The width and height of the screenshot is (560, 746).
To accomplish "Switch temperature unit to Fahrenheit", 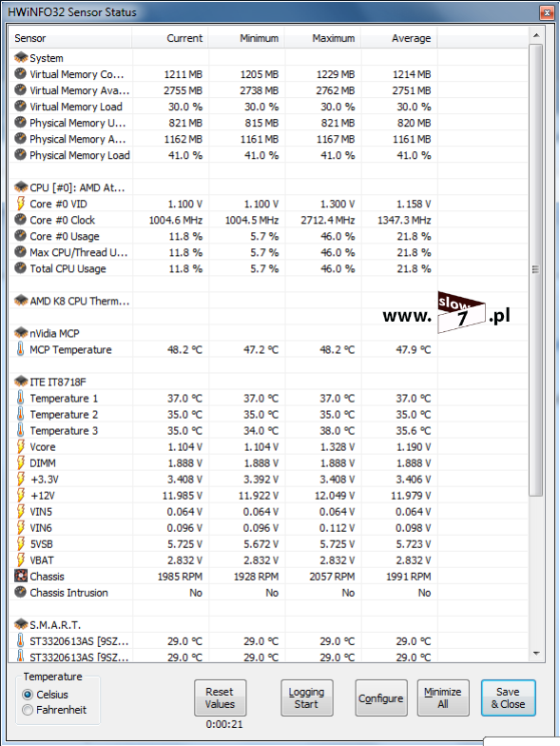I will 29,710.
